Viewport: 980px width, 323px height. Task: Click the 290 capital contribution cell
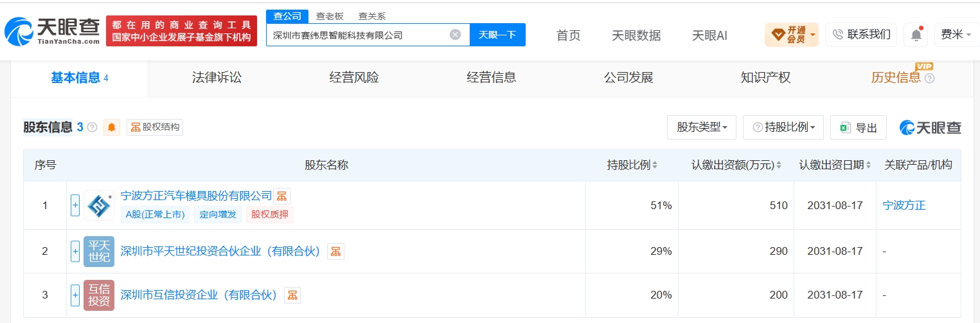pos(736,252)
